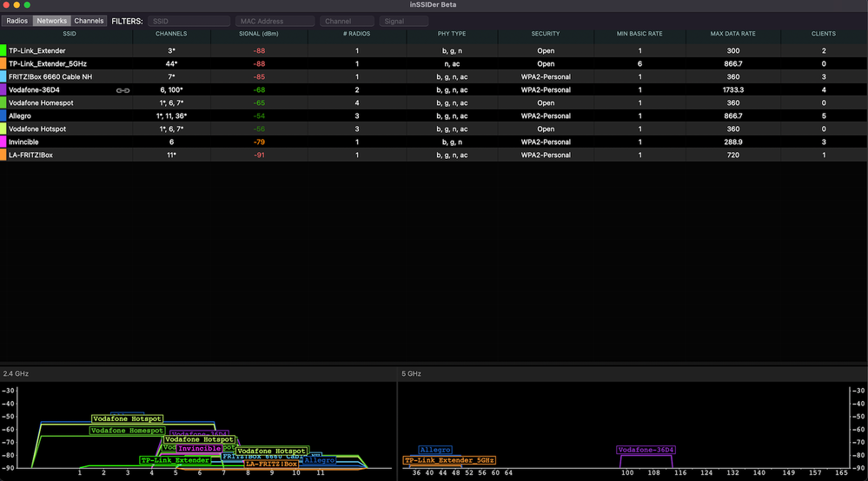
Task: Click the green swatch for Vodafone Homespot
Action: (x=3, y=102)
